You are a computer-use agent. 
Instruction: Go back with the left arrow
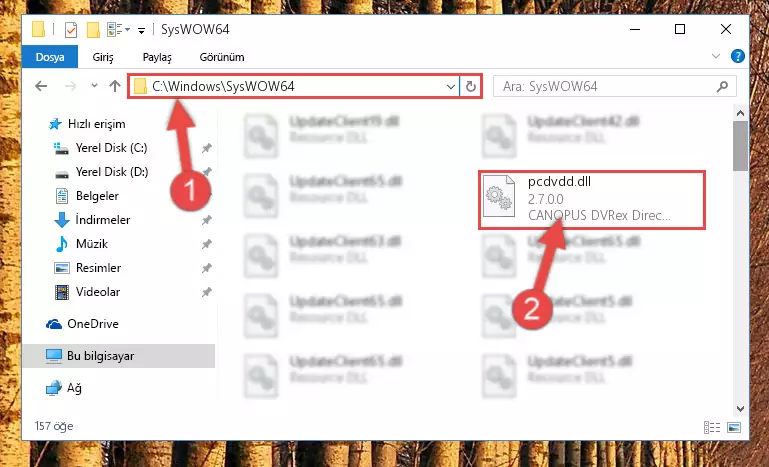(x=41, y=86)
